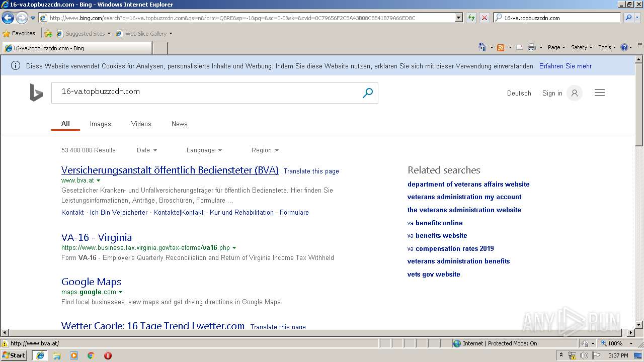644x362 pixels.
Task: Open the recent pages dropdown arrow
Action: click(x=33, y=18)
